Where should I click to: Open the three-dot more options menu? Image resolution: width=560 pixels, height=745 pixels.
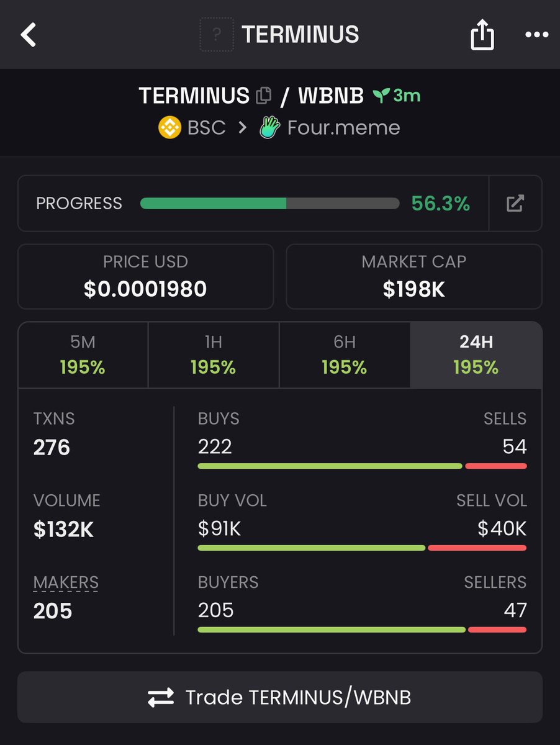(536, 35)
